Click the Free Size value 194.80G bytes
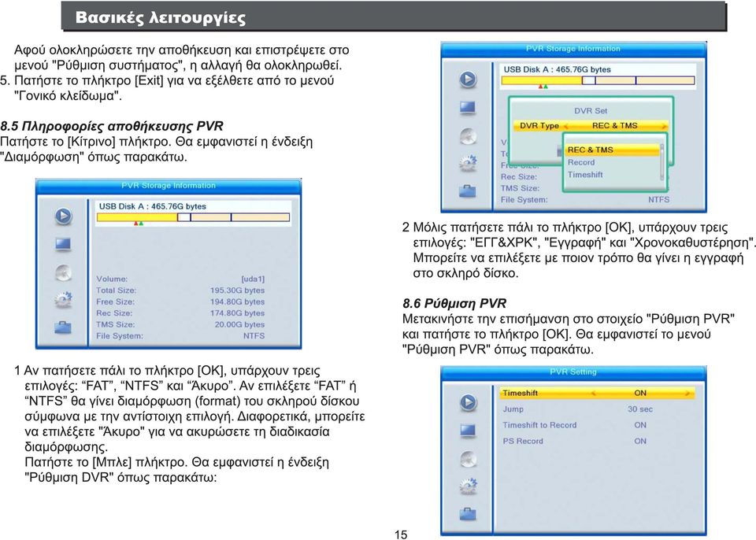This screenshot has height=540, width=756. coord(237,301)
